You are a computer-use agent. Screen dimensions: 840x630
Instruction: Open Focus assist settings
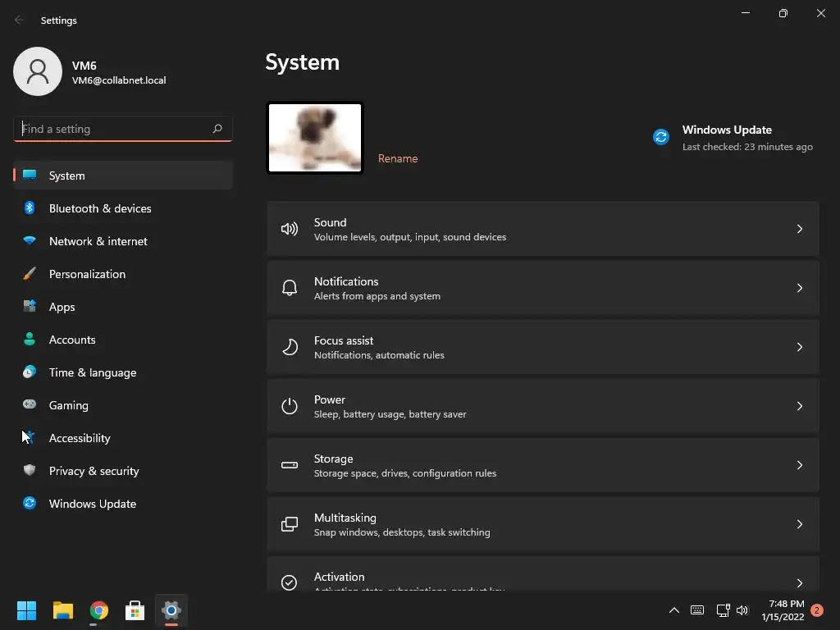pos(543,347)
